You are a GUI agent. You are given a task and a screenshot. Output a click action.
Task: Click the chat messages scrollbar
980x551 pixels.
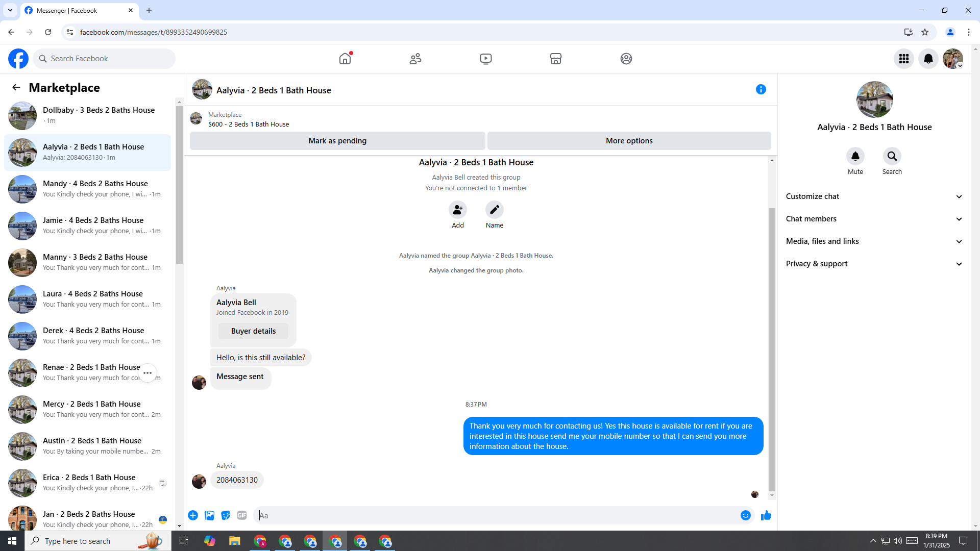[772, 349]
